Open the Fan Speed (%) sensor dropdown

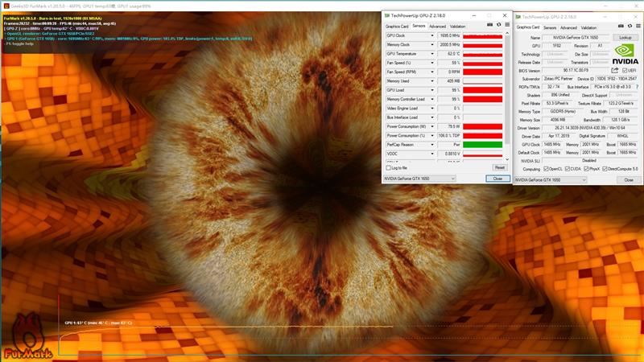(432, 63)
